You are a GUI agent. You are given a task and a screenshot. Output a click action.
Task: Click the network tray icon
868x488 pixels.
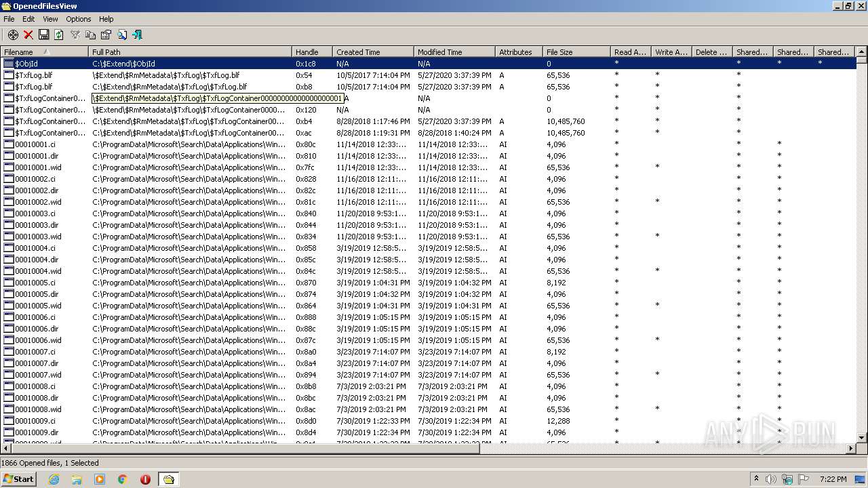[787, 479]
